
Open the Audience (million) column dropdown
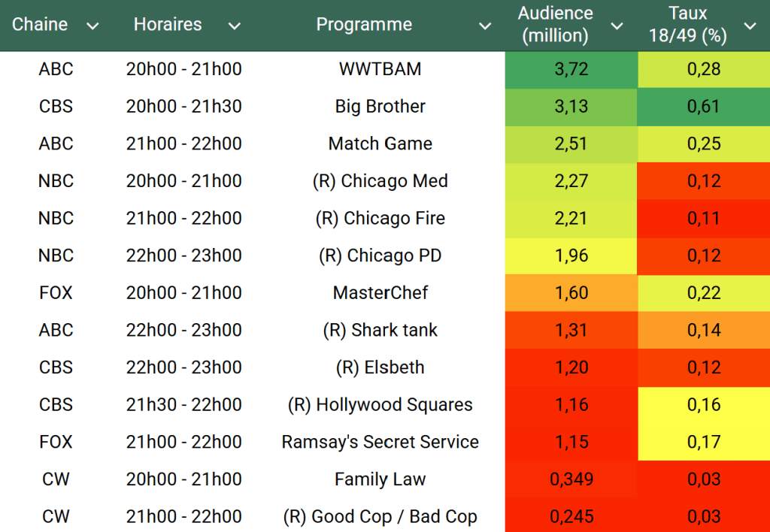[617, 26]
